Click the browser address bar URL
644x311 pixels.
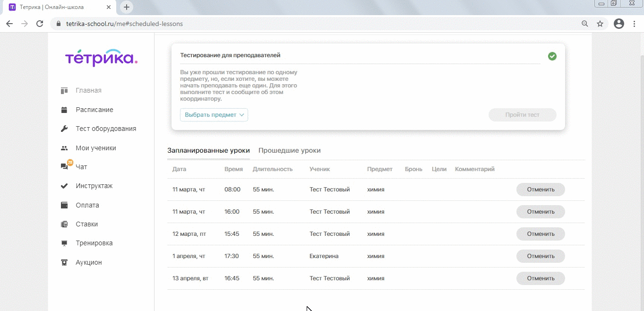(124, 24)
